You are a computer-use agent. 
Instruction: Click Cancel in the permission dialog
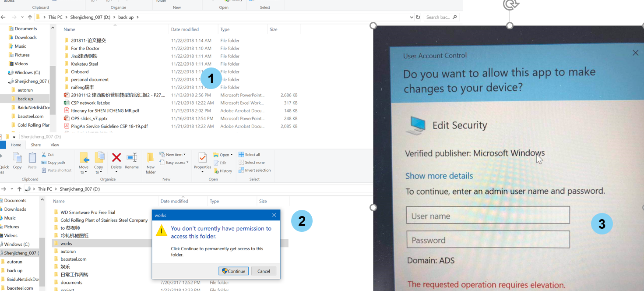click(264, 271)
